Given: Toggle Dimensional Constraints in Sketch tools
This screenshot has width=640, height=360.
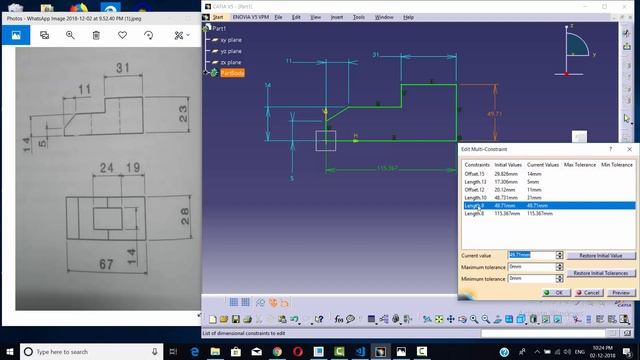Looking at the screenshot, I should tap(284, 302).
